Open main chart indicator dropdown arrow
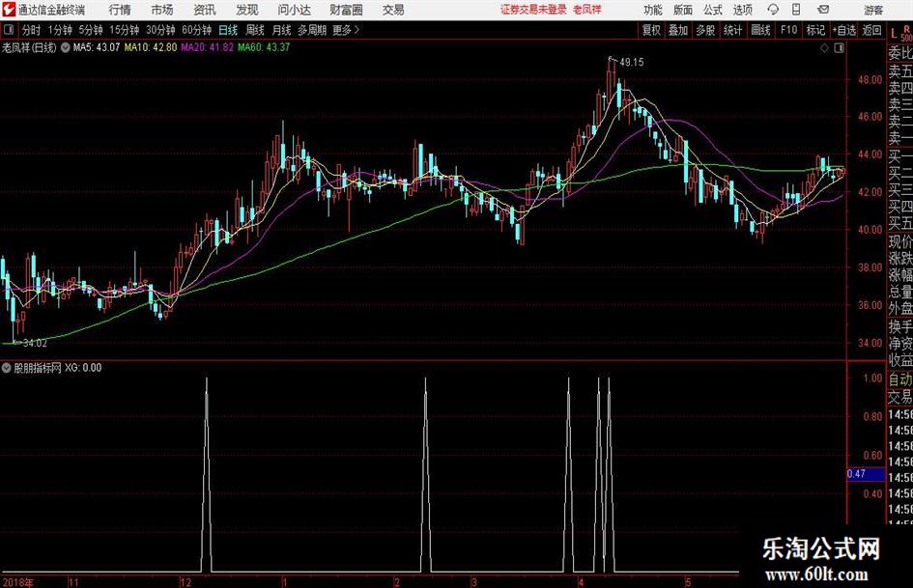913x588 pixels. 66,47
